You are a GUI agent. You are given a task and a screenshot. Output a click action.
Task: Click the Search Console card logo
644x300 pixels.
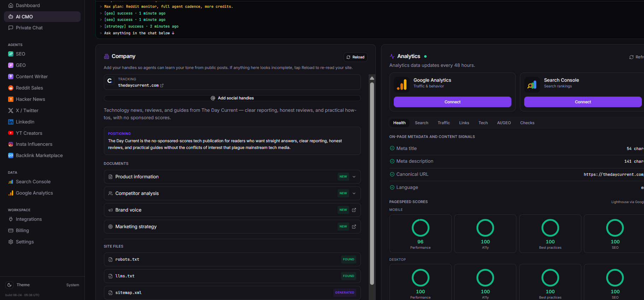click(x=532, y=85)
